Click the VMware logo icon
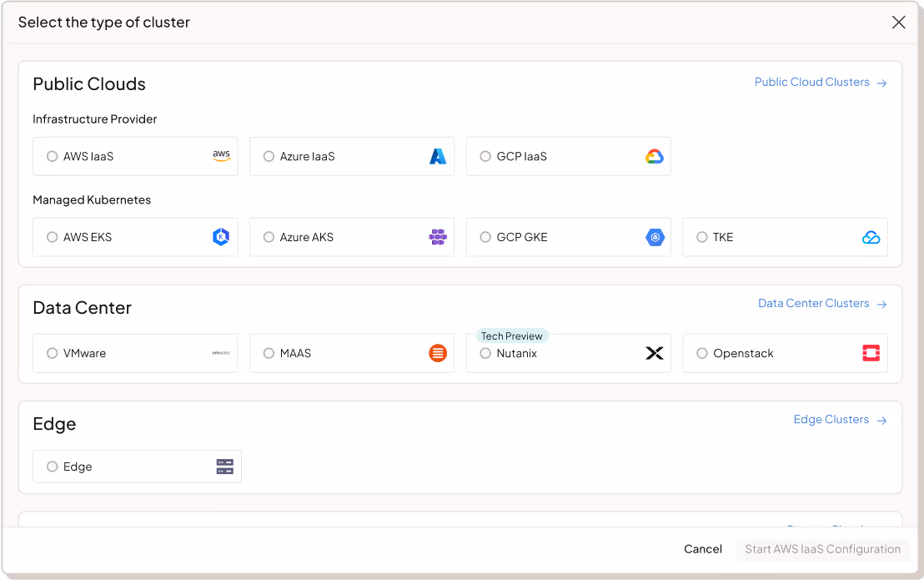924x580 pixels. [221, 353]
